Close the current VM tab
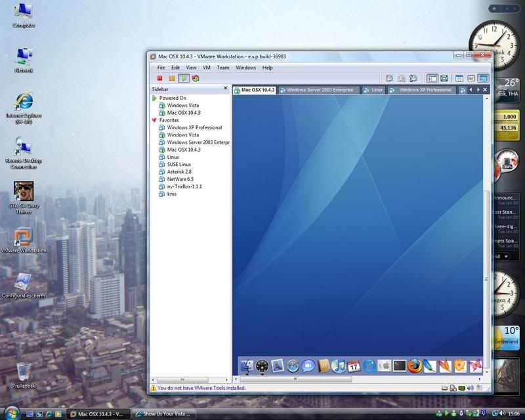The height and width of the screenshot is (420, 525). 484,89
